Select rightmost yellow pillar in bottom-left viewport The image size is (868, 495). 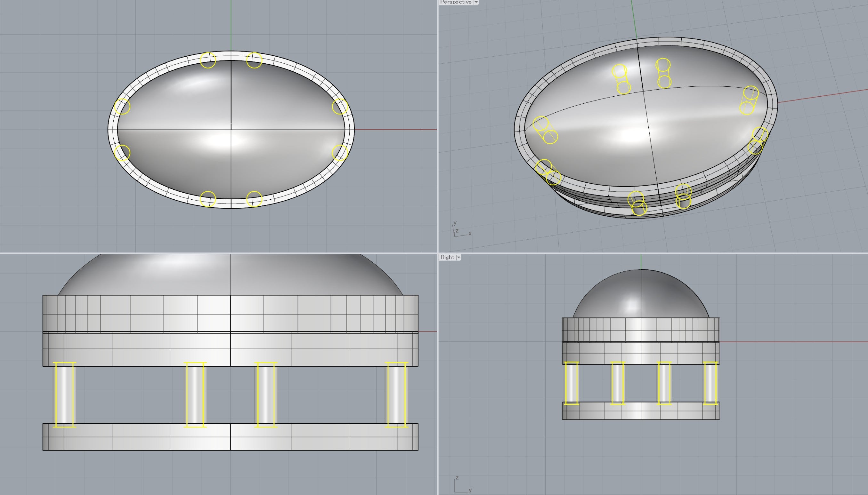coord(396,394)
